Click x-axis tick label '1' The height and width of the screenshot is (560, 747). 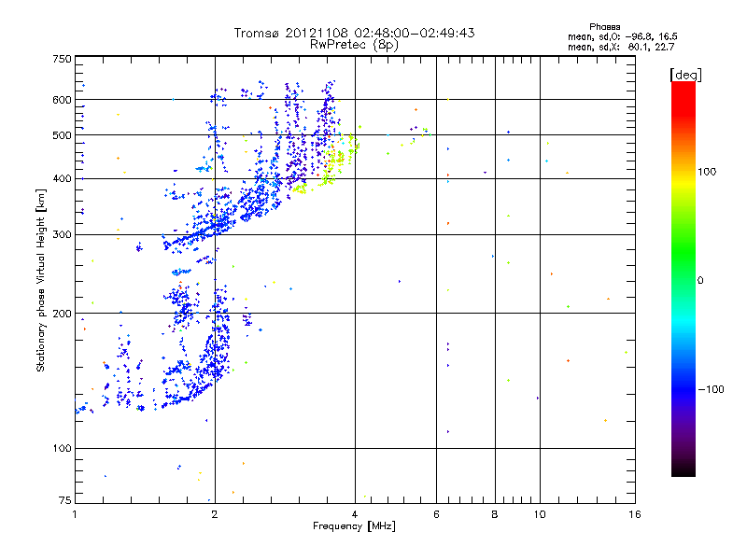pyautogui.click(x=75, y=514)
